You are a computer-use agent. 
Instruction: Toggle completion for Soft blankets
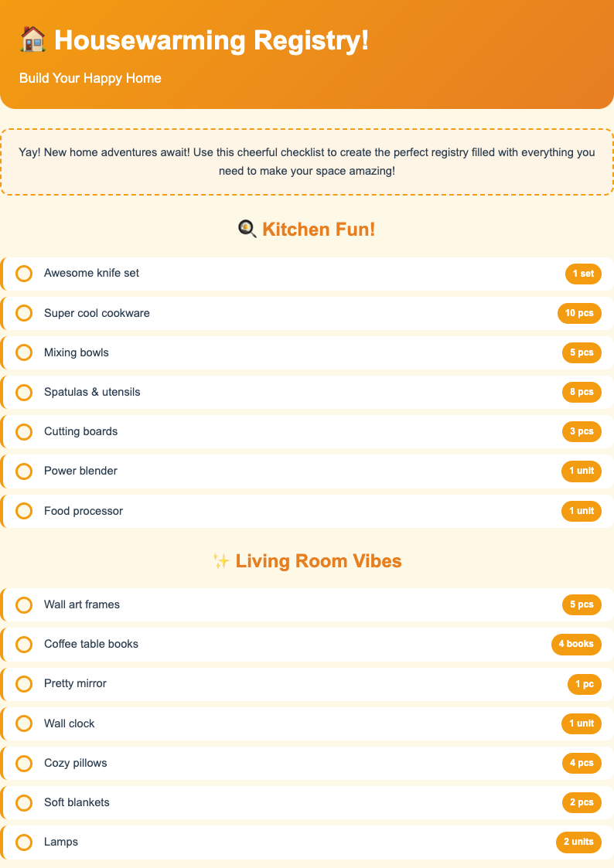[24, 802]
